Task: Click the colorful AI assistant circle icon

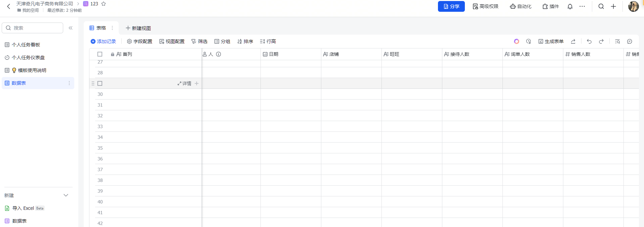Action: tap(517, 41)
